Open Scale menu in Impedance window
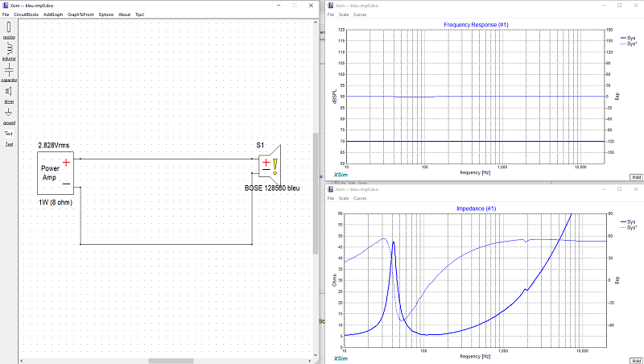Viewport: 644px width, 364px height. tap(344, 198)
